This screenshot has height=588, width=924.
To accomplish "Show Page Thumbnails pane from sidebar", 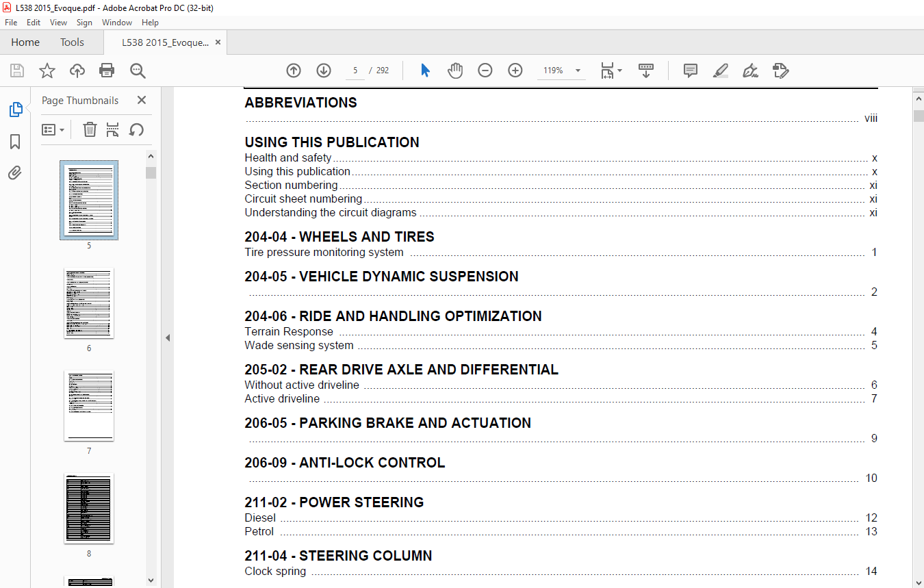I will (x=15, y=110).
